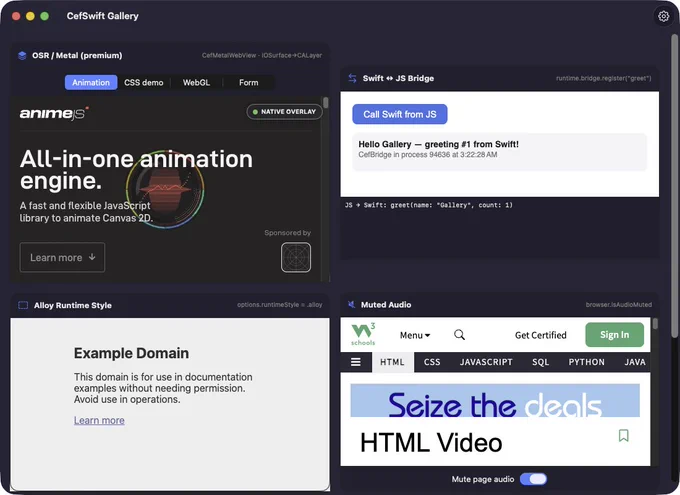
Task: Click the animejs logo
Action: (54, 113)
